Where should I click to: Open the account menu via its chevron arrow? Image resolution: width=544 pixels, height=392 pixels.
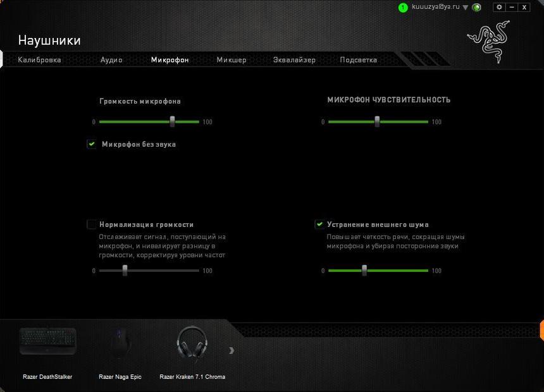coord(464,7)
